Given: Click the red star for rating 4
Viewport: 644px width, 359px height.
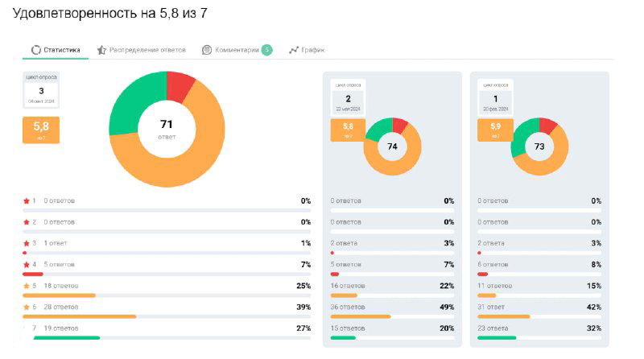Looking at the screenshot, I should click(x=27, y=264).
